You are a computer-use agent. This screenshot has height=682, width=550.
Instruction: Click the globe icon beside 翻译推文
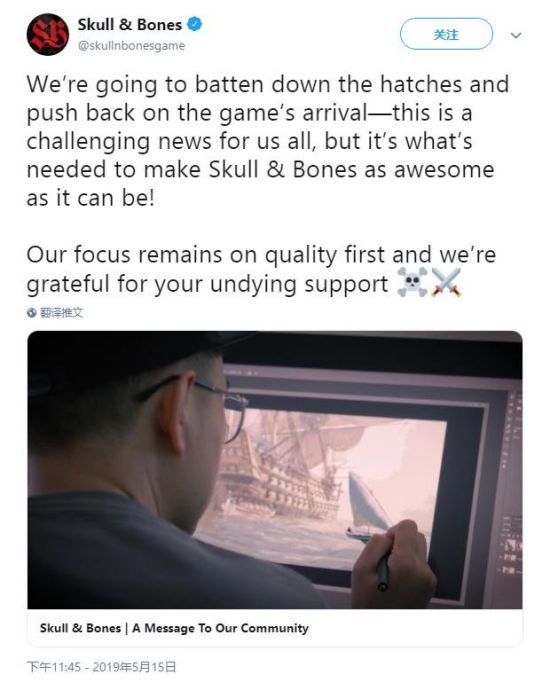point(31,312)
